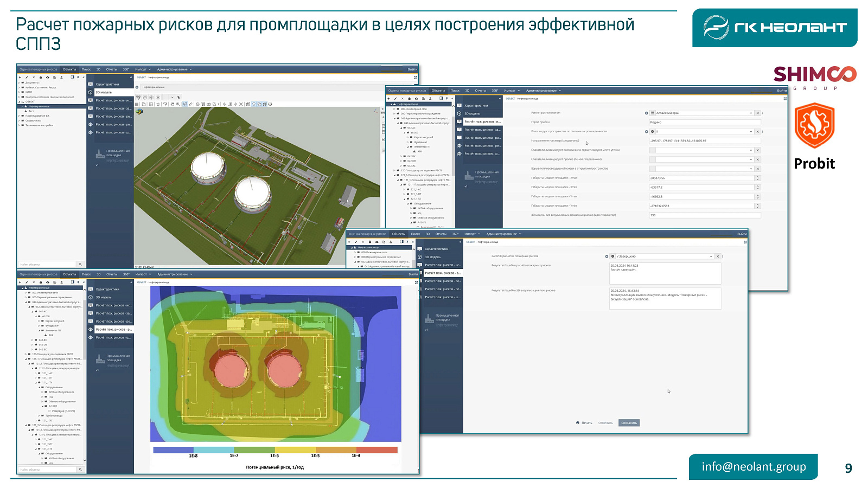
Task: Expand the Завершено status dropdown
Action: [x=711, y=256]
